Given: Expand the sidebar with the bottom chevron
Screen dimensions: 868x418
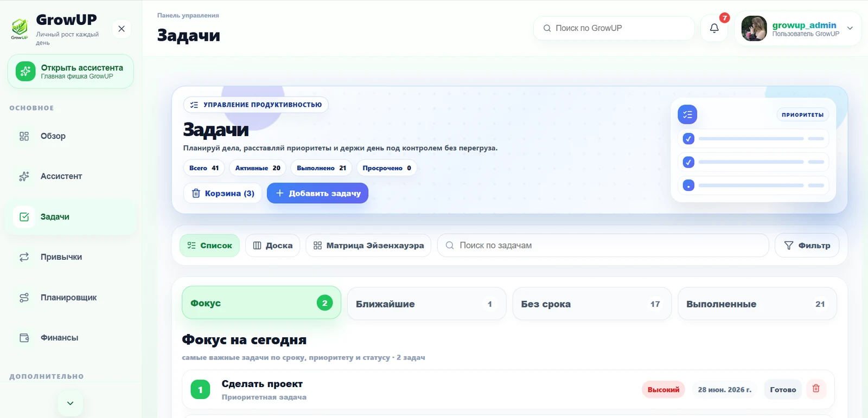Looking at the screenshot, I should (71, 403).
